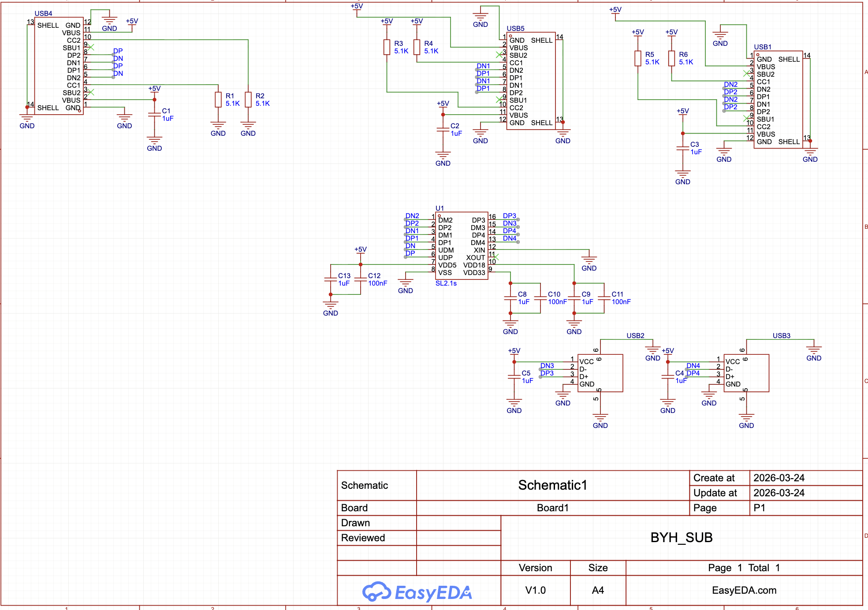Click the Create at date value
Viewport: 868px width, 610px height.
point(779,478)
